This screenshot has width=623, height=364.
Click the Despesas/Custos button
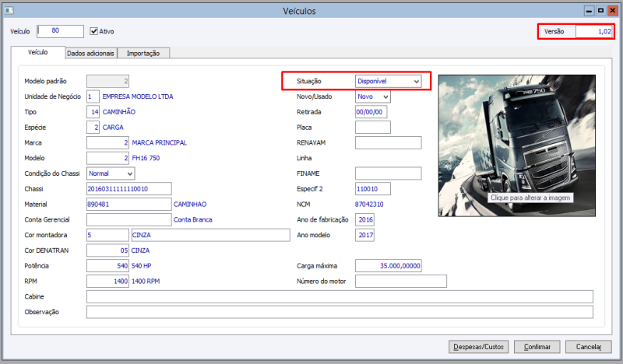click(479, 347)
